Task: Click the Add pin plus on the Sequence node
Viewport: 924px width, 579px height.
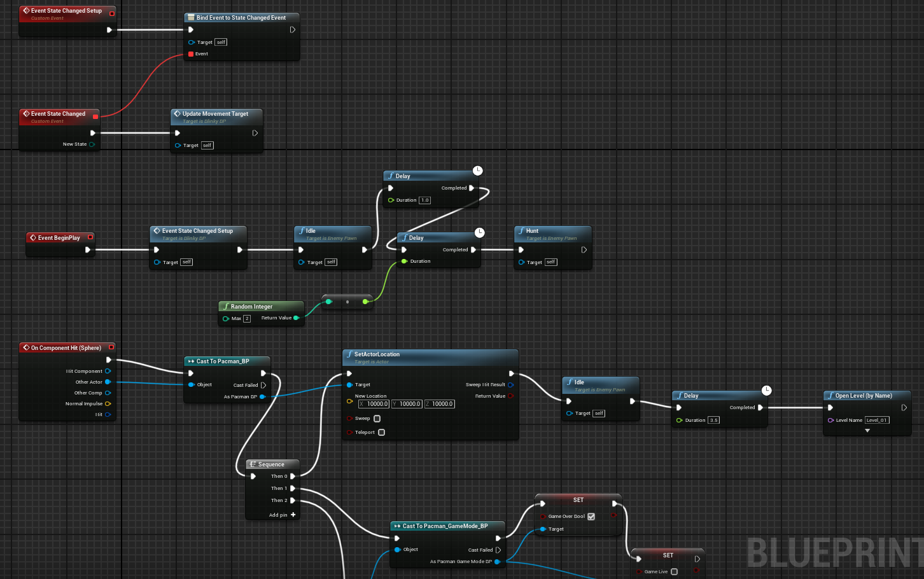Action: pos(292,515)
